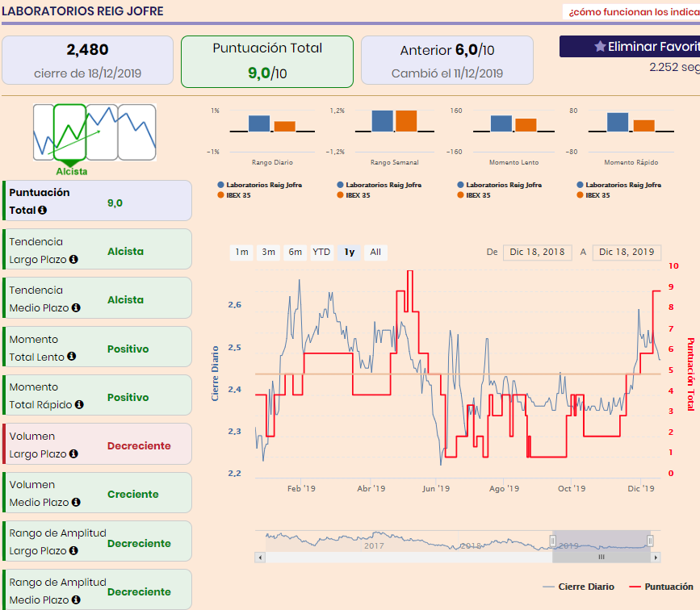The image size is (700, 610).
Task: Select 1y time range
Action: [349, 252]
